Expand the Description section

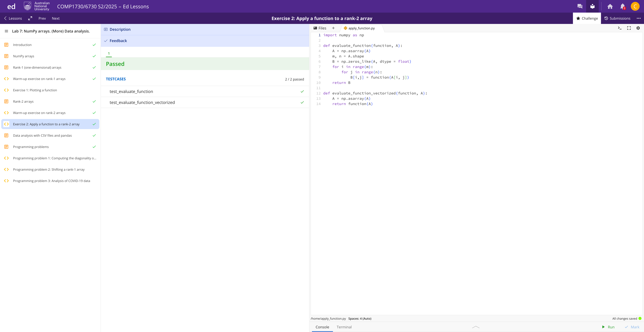pos(205,29)
